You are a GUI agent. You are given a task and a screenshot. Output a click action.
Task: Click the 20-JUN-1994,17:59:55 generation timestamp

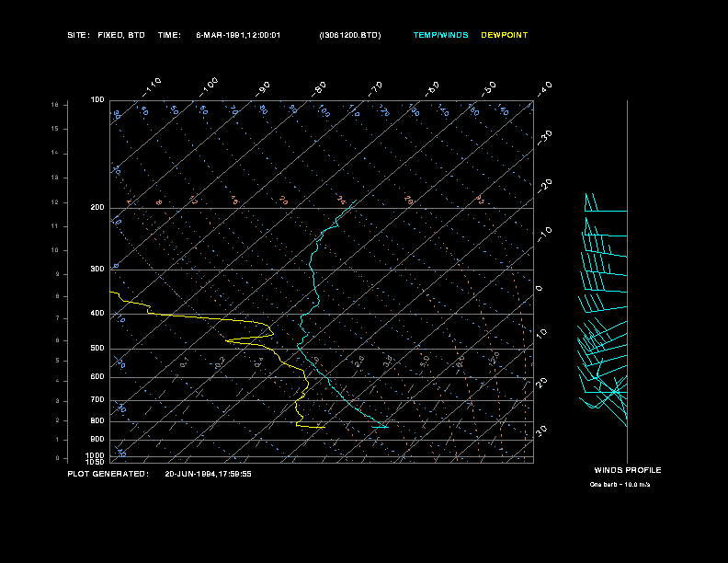pyautogui.click(x=208, y=474)
